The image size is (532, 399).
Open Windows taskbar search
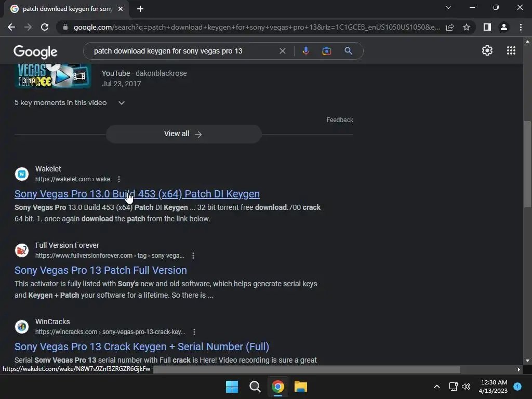(x=255, y=387)
